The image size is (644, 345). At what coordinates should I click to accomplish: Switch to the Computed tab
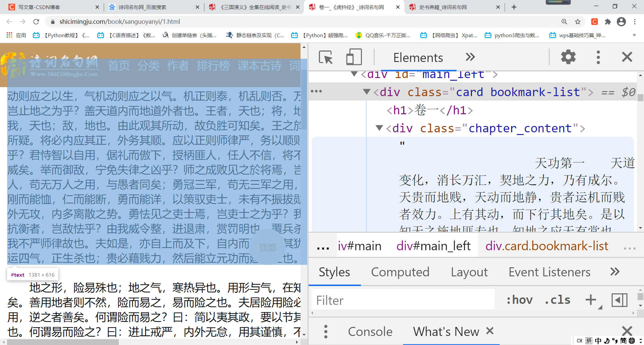point(400,272)
